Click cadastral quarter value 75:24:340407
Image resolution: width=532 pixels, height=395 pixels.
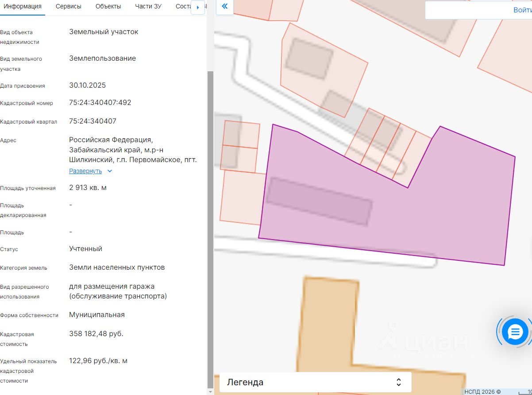(x=93, y=121)
